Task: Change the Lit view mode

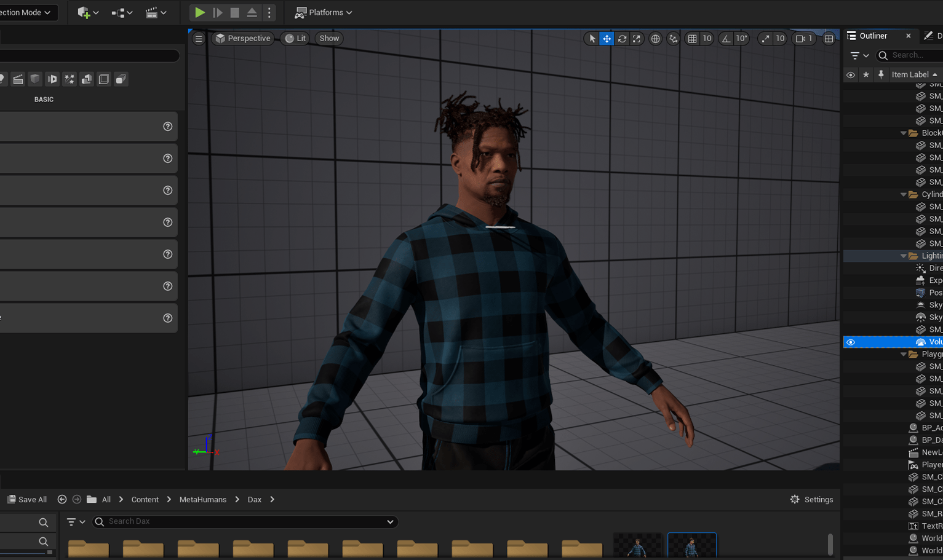Action: click(x=295, y=38)
